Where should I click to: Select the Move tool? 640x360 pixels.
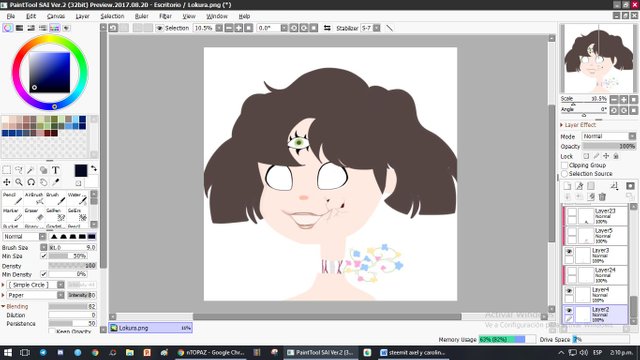click(7, 182)
